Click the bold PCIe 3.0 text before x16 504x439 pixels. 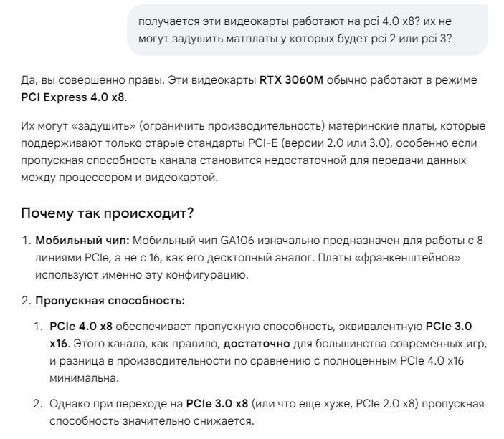pyautogui.click(x=448, y=327)
